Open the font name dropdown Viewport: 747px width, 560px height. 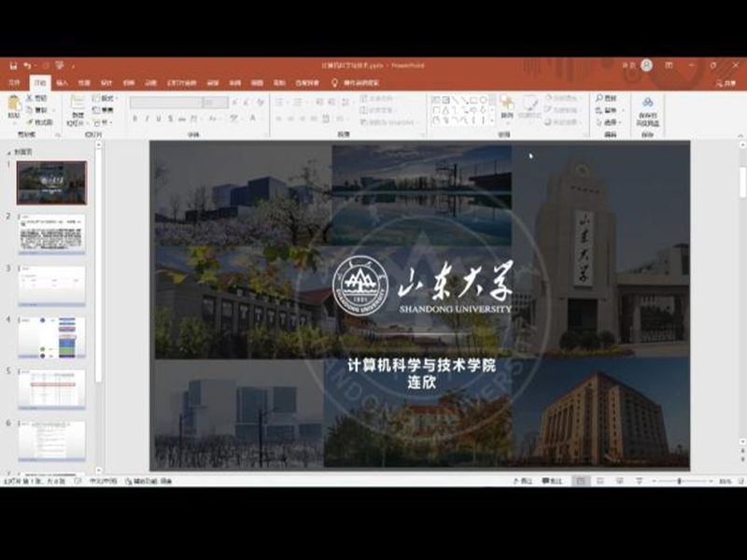tap(166, 103)
